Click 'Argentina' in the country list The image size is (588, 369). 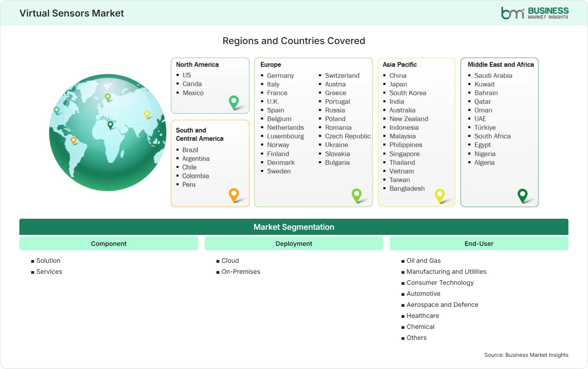coord(196,159)
